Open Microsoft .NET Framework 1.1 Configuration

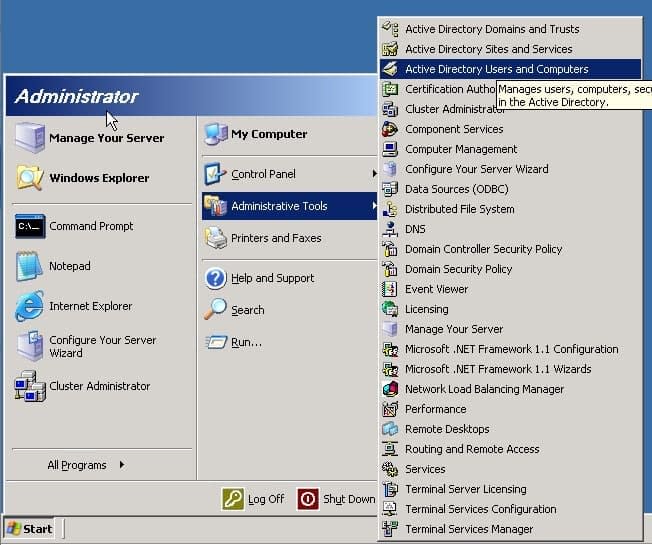[x=510, y=349]
